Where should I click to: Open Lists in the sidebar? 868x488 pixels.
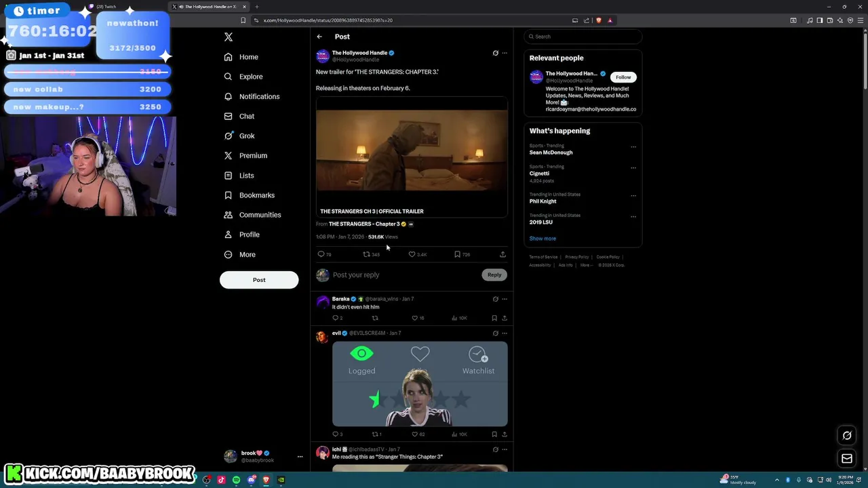click(x=239, y=176)
